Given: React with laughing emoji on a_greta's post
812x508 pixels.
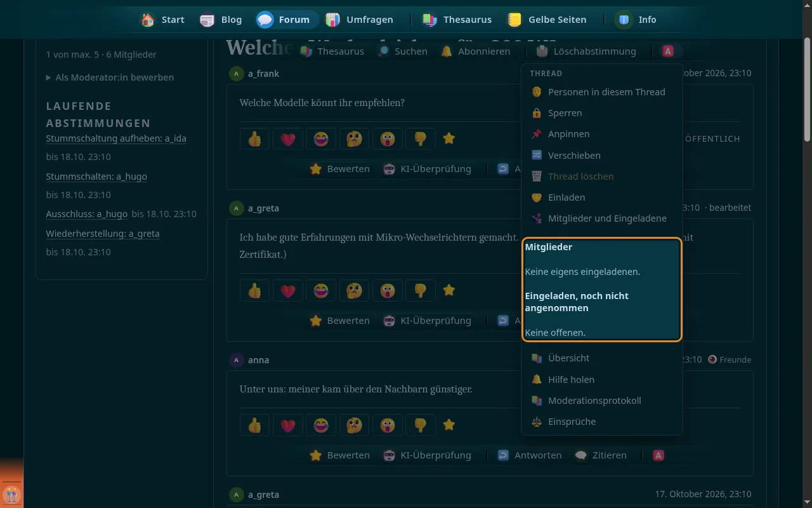Looking at the screenshot, I should pyautogui.click(x=321, y=290).
